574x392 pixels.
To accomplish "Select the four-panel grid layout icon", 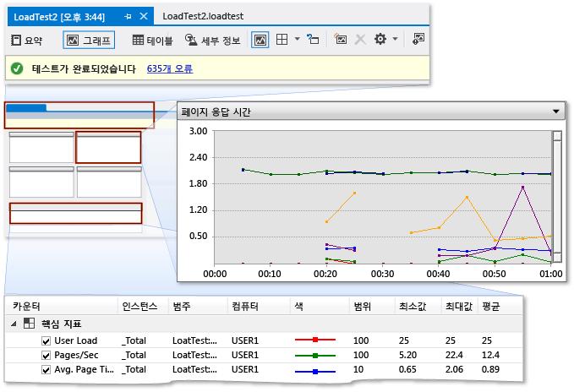I will click(282, 39).
